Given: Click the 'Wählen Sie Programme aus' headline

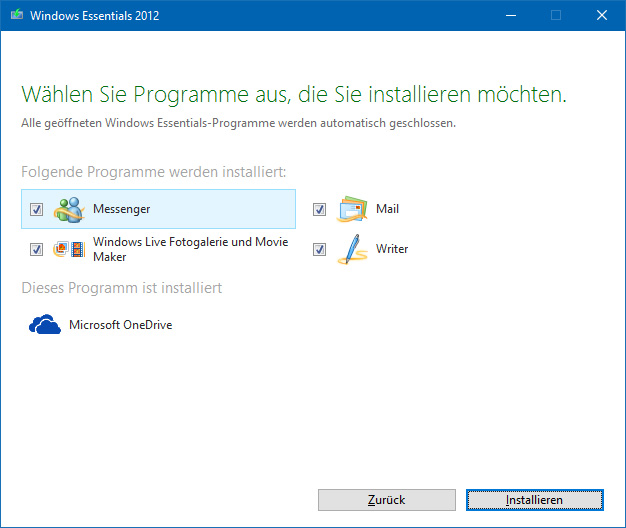Looking at the screenshot, I should (x=294, y=95).
